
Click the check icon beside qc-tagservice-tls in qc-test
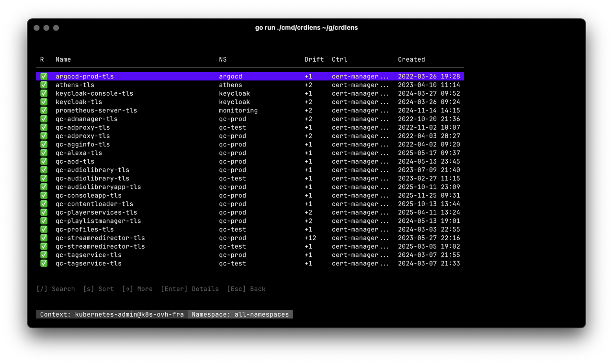tap(43, 264)
